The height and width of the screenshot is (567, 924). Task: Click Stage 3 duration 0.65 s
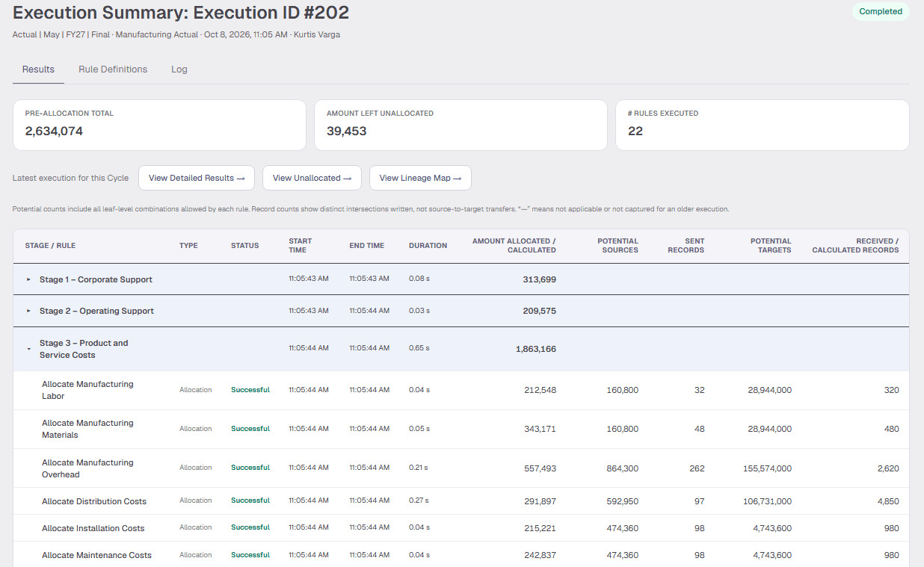pyautogui.click(x=419, y=348)
